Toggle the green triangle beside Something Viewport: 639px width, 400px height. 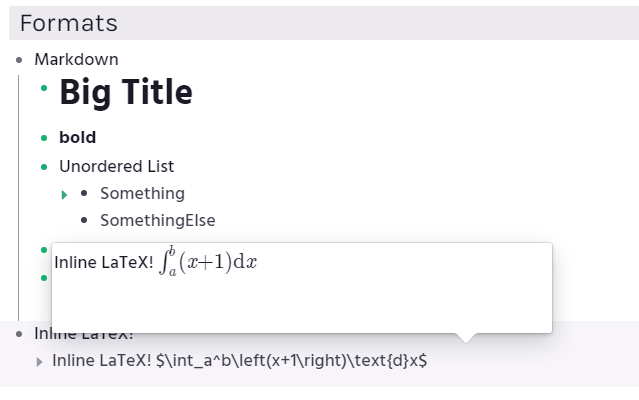[x=64, y=195]
